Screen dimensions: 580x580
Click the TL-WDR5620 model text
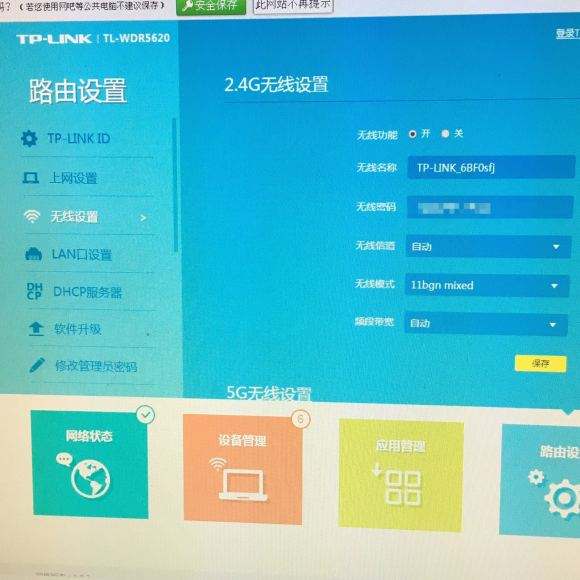coord(136,38)
